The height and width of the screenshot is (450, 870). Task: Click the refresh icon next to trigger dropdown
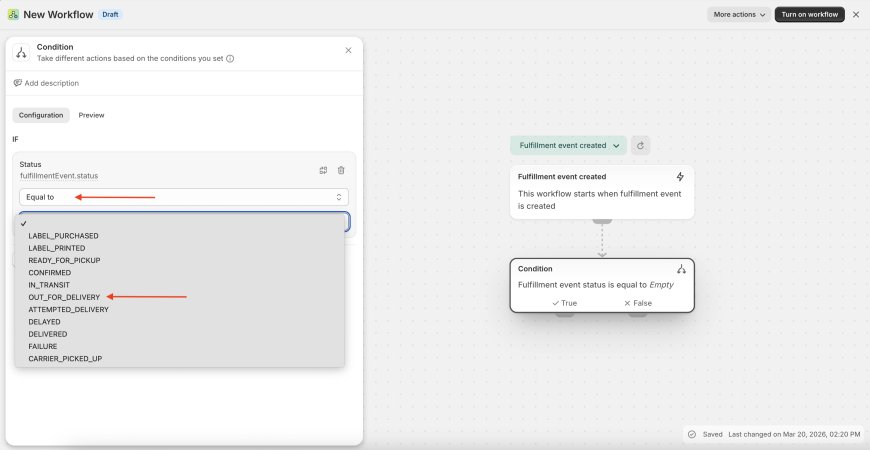point(641,145)
